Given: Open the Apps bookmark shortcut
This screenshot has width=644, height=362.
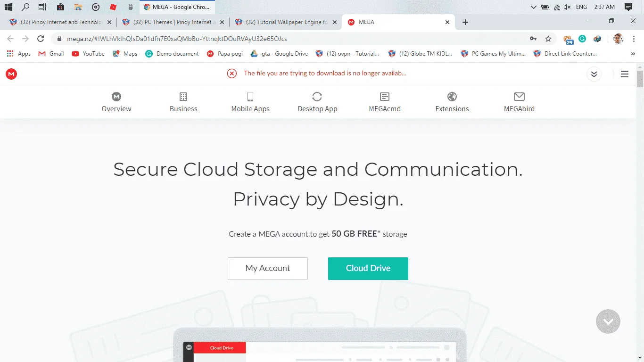Looking at the screenshot, I should coord(19,54).
